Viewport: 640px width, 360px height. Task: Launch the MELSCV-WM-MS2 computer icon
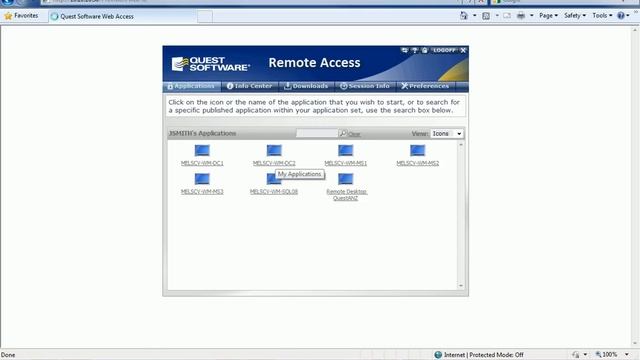coord(418,151)
